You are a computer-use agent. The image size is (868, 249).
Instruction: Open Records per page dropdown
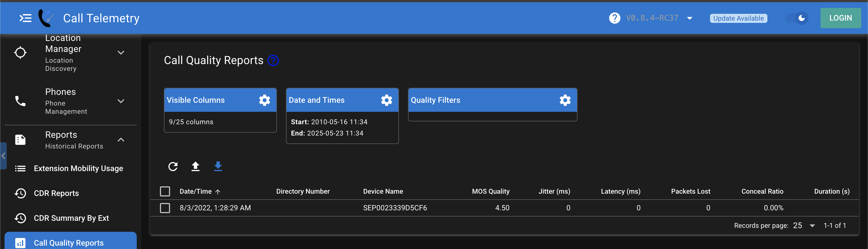[x=804, y=226]
